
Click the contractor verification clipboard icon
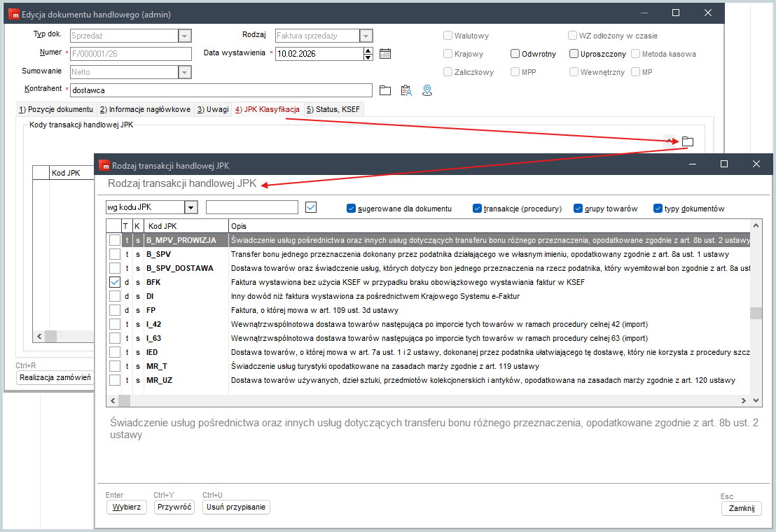406,90
